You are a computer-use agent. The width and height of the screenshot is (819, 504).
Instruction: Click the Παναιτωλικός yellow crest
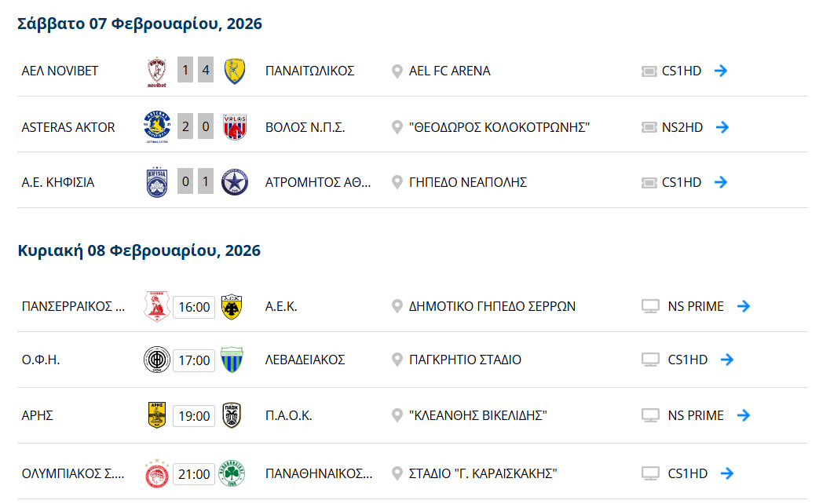[x=235, y=71]
